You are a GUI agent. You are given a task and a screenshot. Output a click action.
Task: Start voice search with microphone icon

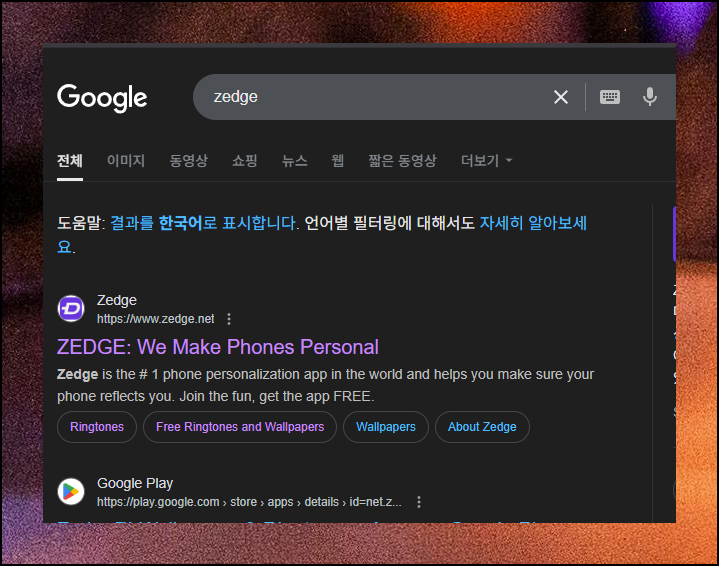(649, 97)
